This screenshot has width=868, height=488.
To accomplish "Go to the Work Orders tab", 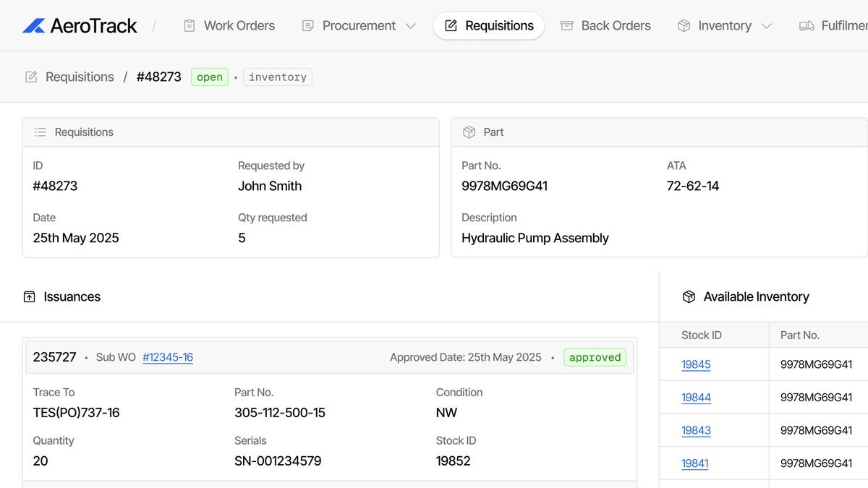I will pyautogui.click(x=239, y=26).
